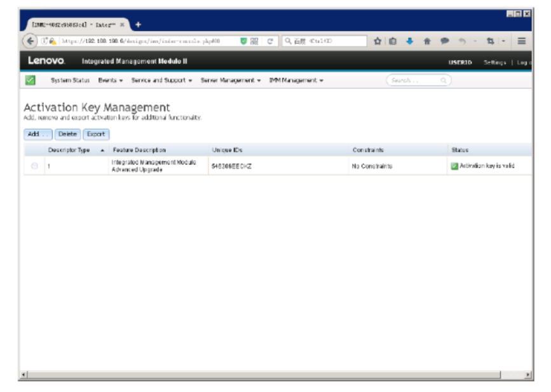The image size is (551, 392).
Task: Click the green system health check icon
Action: point(31,80)
